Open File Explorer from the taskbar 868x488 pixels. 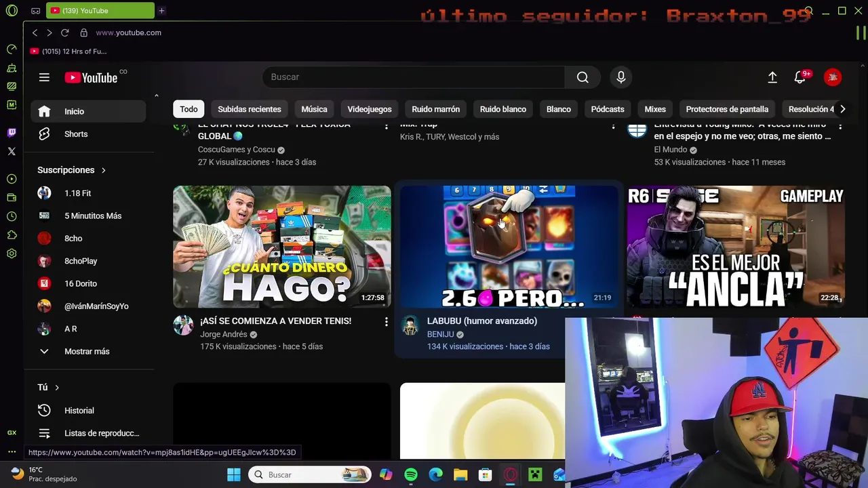[x=460, y=474]
